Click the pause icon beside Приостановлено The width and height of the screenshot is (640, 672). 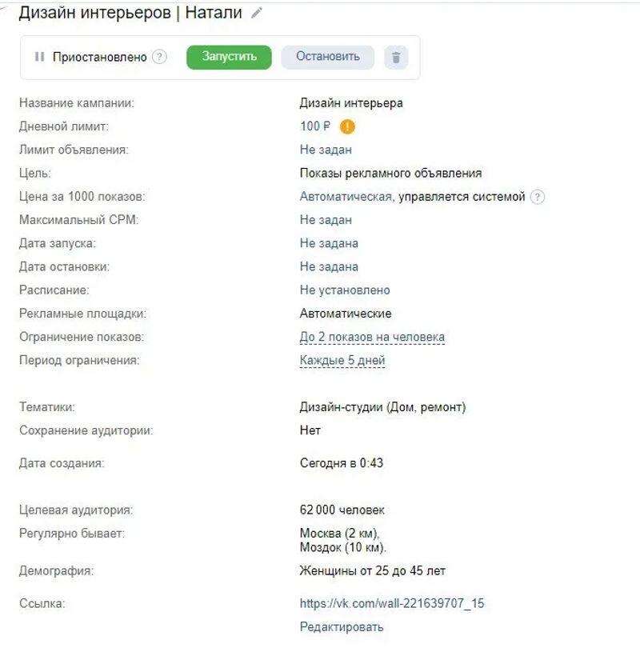[x=39, y=57]
